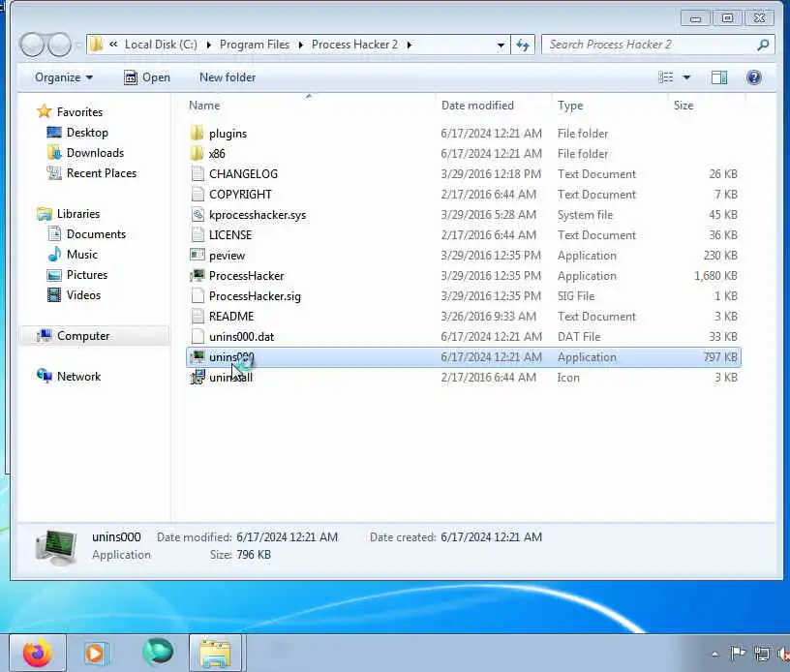Select kprocesshacker.sys system file icon

pyautogui.click(x=197, y=215)
